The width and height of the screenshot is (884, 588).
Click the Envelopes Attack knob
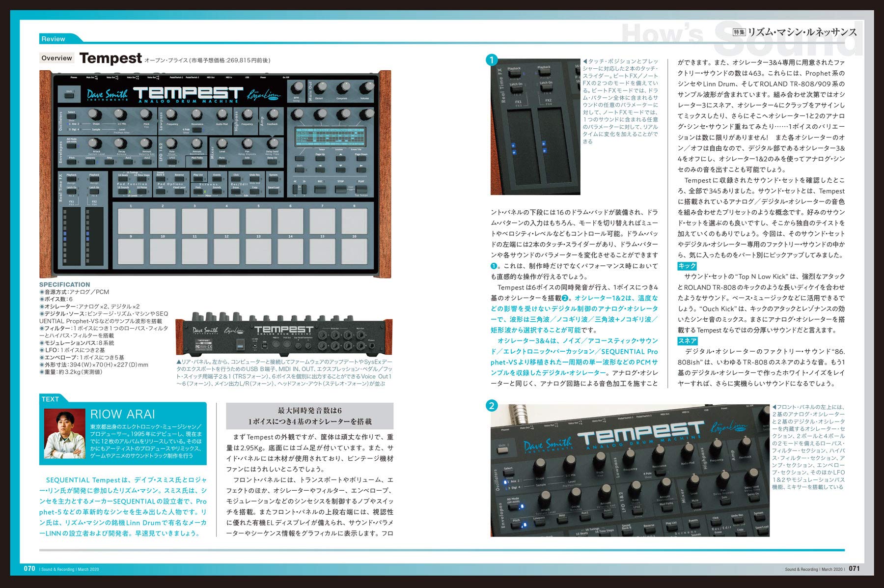96,143
